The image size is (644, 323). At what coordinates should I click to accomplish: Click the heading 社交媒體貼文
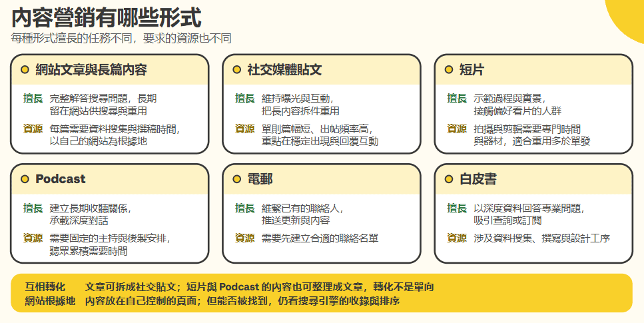pos(284,70)
